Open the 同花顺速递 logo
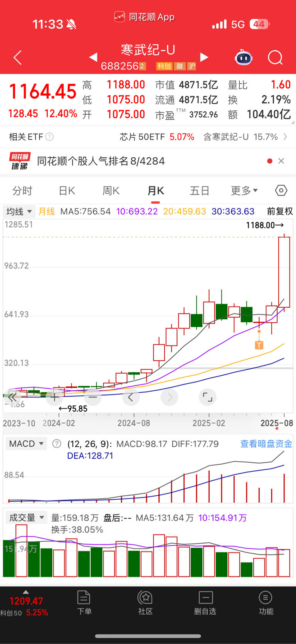Screen dimensions: 296x644 [x=19, y=161]
